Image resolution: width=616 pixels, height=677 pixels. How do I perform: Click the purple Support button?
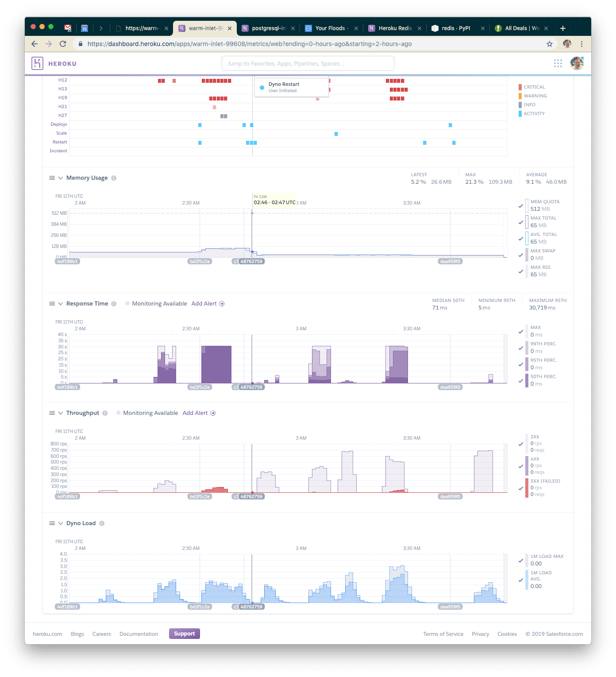(184, 634)
